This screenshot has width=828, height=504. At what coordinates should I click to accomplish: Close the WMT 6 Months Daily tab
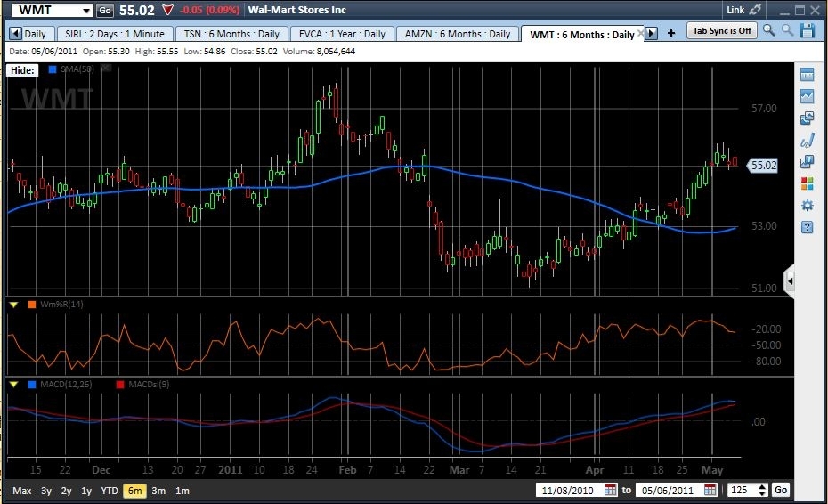[x=640, y=33]
